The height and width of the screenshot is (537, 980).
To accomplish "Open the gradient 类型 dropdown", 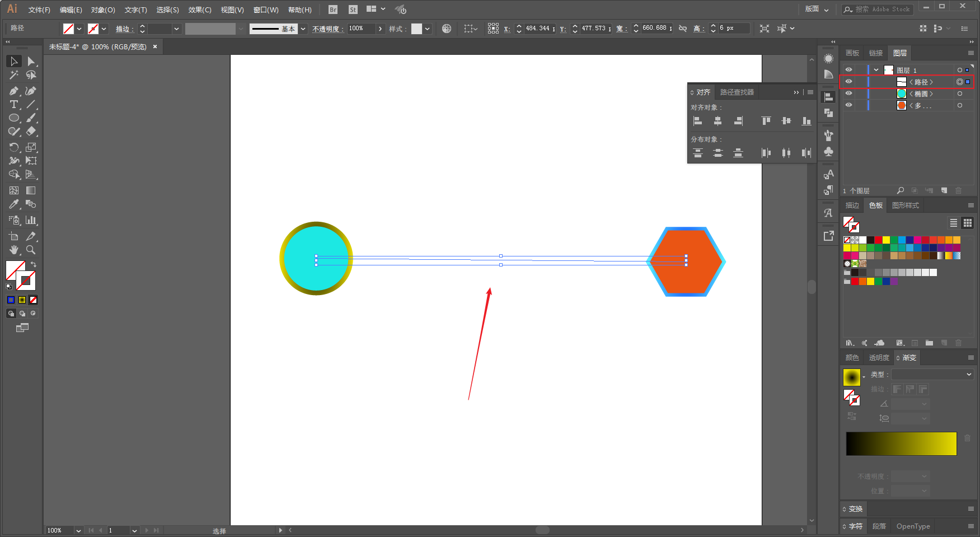I will [932, 375].
